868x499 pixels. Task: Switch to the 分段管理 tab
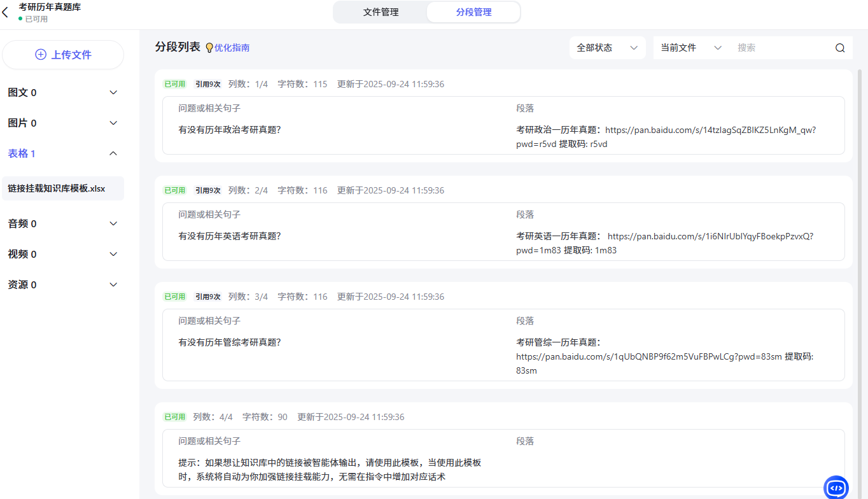473,11
